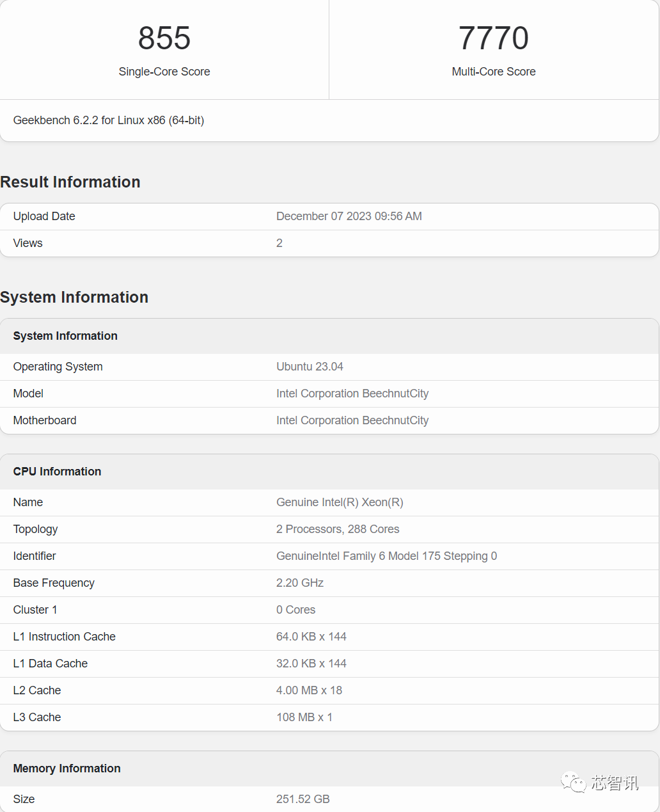
Task: Click the Motherboard row label
Action: (x=45, y=420)
